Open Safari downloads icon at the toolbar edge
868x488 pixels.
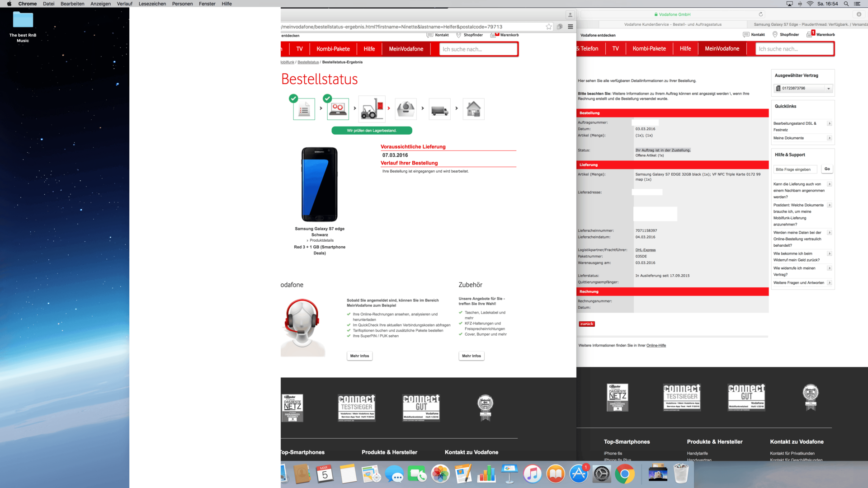click(x=859, y=14)
